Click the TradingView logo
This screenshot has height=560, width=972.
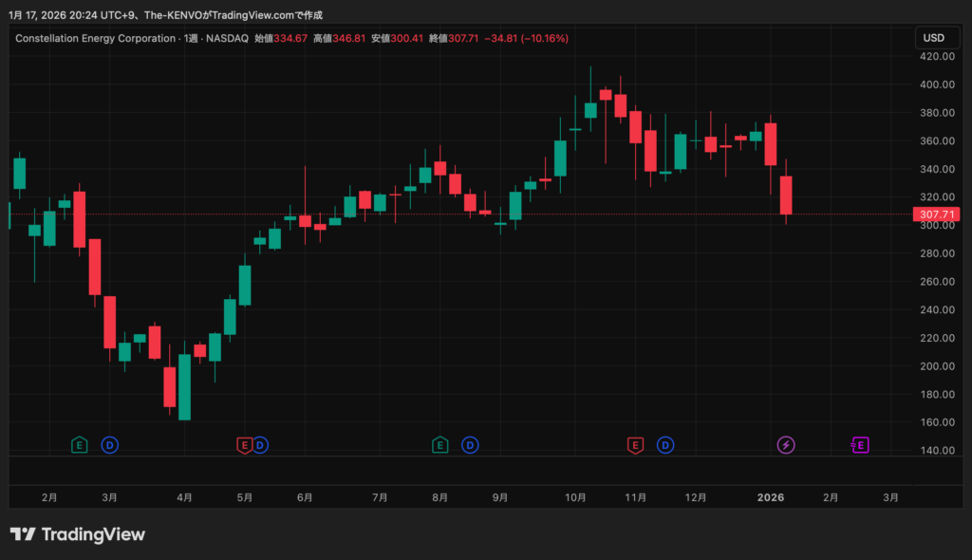click(x=78, y=534)
